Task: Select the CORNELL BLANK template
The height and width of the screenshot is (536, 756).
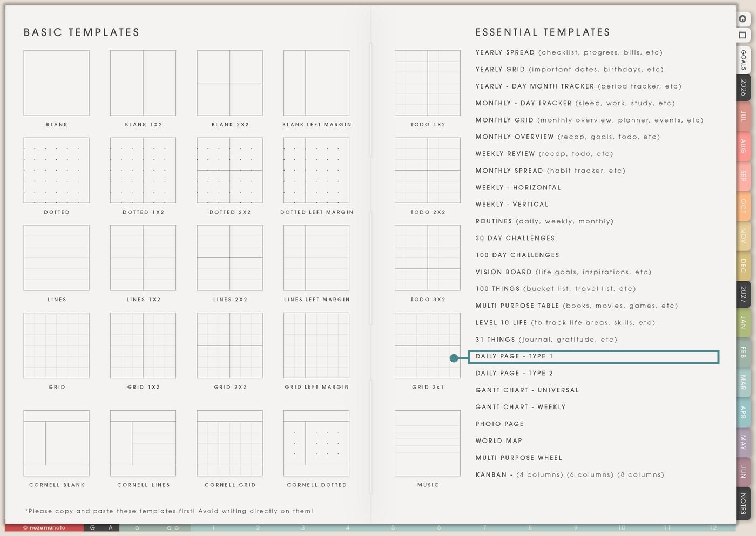Action: (x=57, y=443)
